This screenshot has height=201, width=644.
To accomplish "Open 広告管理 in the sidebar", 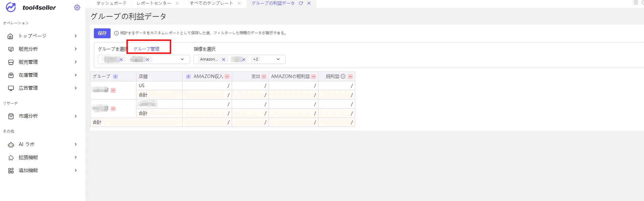I will point(28,88).
